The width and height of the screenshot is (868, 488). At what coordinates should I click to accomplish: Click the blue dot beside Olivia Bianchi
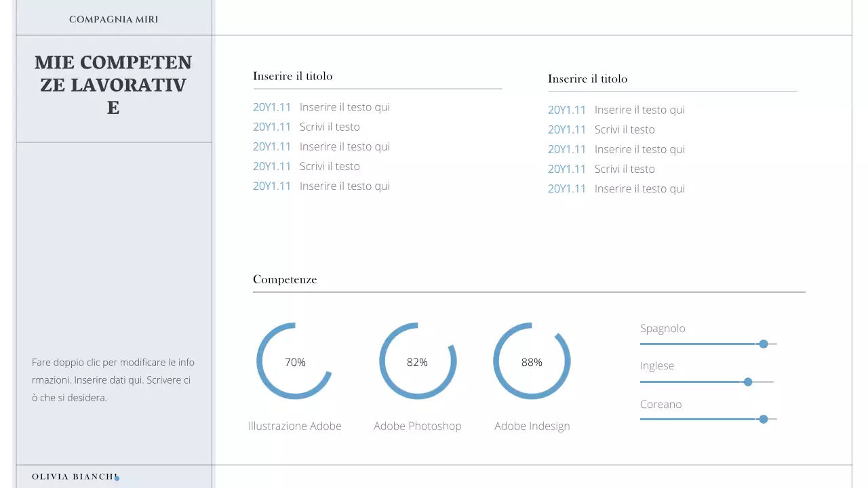tap(117, 478)
